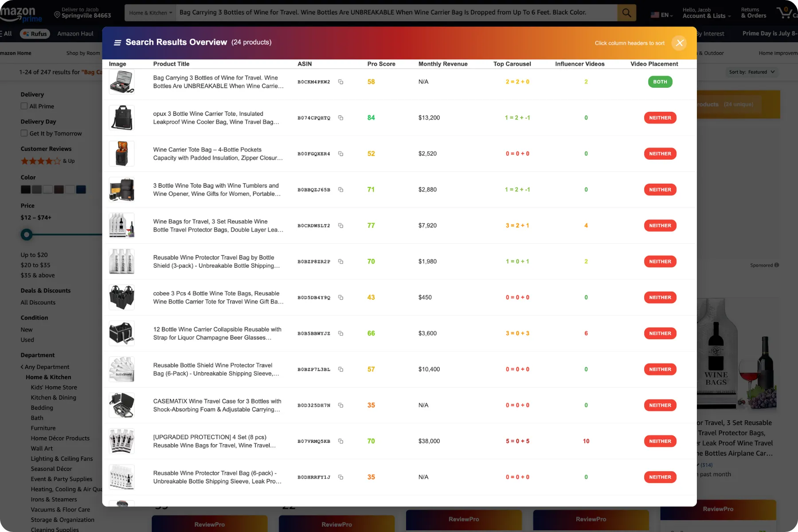
Task: Click the Wine Bags for Travel product title
Action: 218,226
